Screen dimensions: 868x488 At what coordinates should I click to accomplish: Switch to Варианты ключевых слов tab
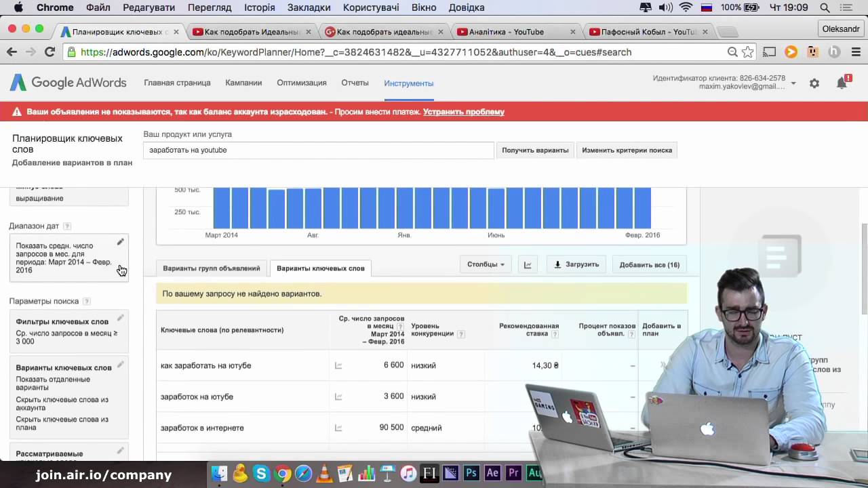pyautogui.click(x=321, y=268)
